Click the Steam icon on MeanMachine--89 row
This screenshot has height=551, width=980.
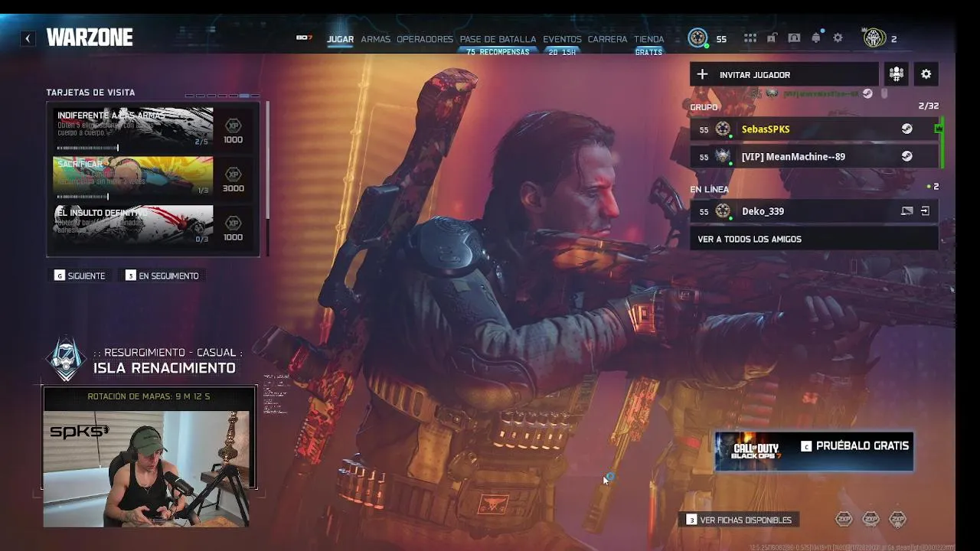click(x=906, y=156)
